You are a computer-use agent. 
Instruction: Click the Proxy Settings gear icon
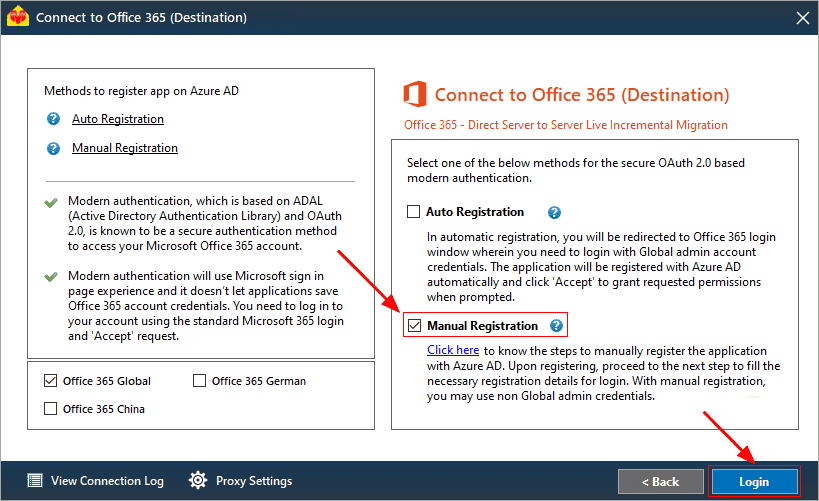[198, 480]
